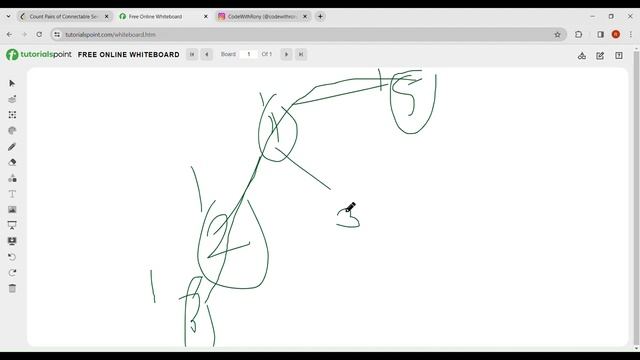This screenshot has height=360, width=640.
Task: Open the color palette tool
Action: coord(12,131)
